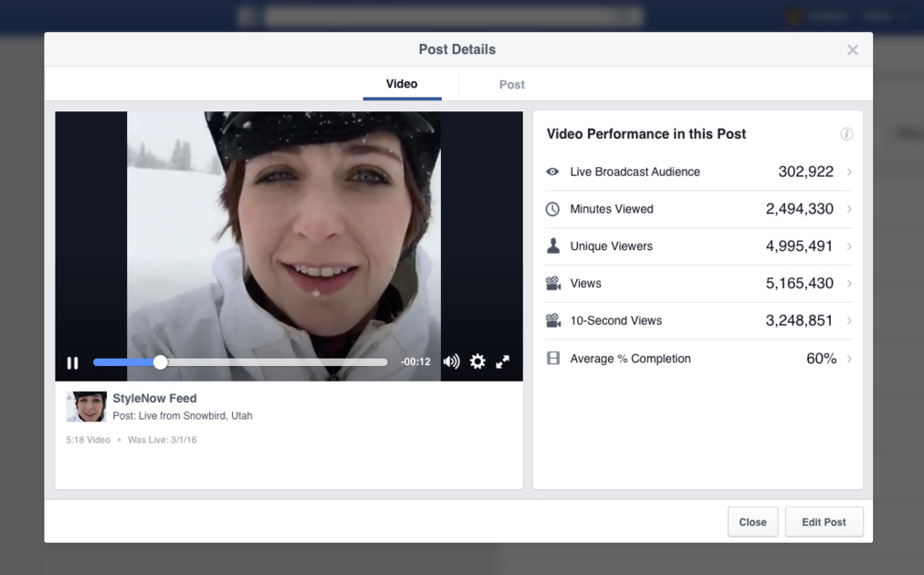This screenshot has width=924, height=575.
Task: Mute the video using the speaker icon
Action: coord(451,361)
